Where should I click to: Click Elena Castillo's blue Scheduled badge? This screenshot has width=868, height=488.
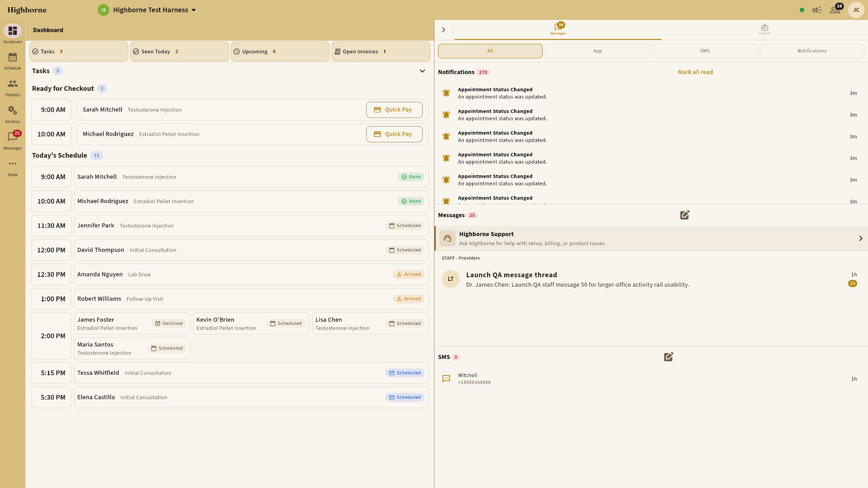[x=405, y=397]
